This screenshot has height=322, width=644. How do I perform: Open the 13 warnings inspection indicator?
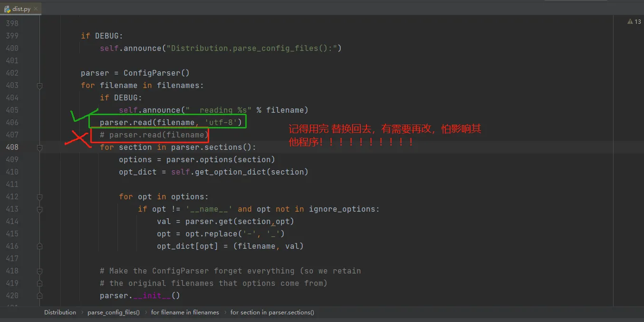634,22
